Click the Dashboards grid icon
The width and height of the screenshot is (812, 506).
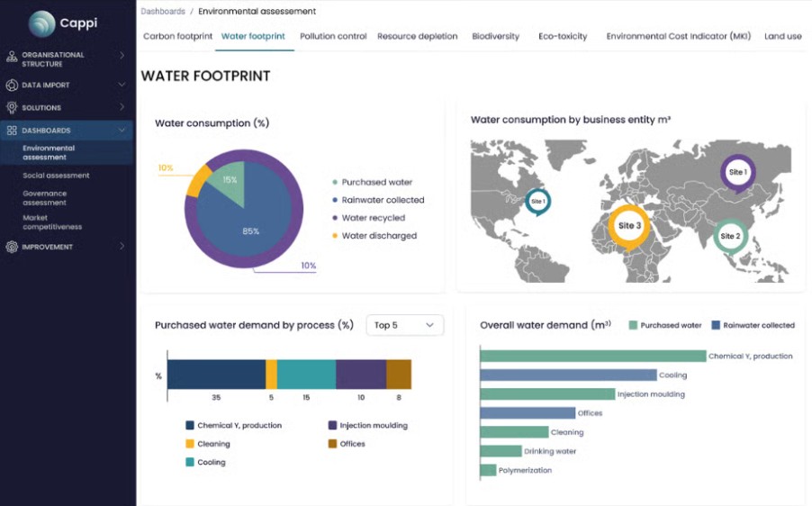tap(12, 131)
